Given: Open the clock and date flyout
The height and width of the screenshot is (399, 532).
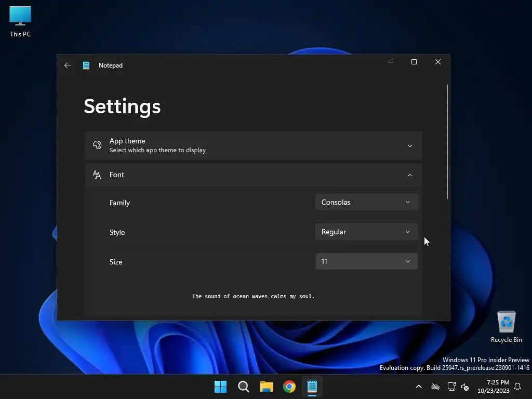Looking at the screenshot, I should [494, 387].
